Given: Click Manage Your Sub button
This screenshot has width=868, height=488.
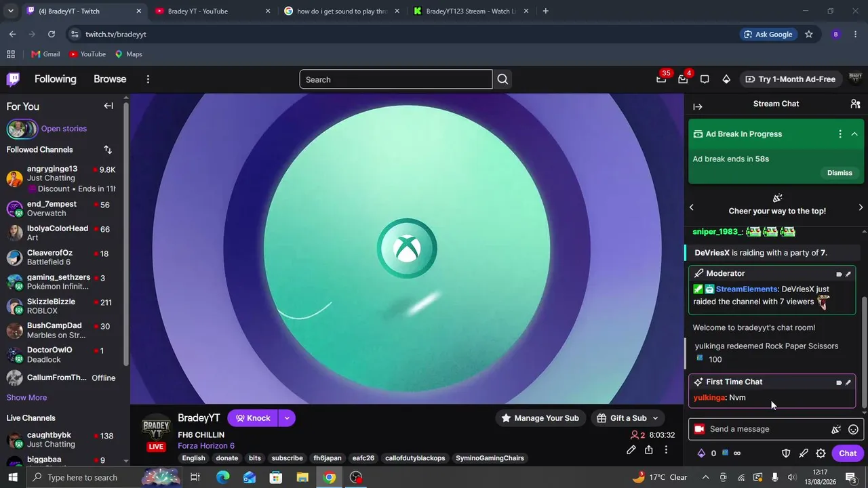Looking at the screenshot, I should coord(540,418).
